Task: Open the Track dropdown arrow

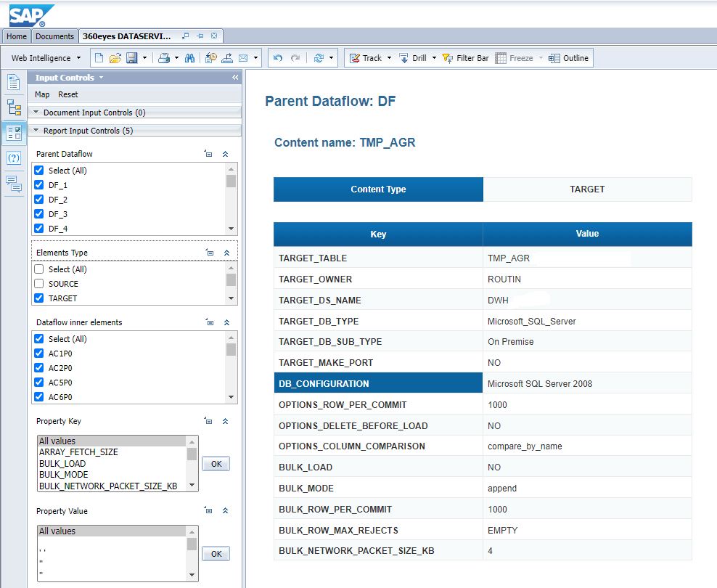Action: pos(390,58)
